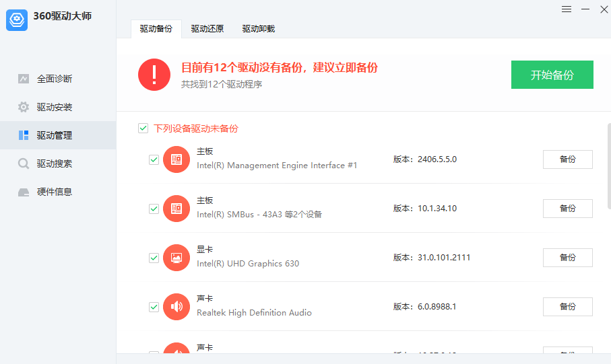This screenshot has width=611, height=364.
Task: Click the Intel(R) SMBus - 43A3 等2个设备 name
Action: point(259,215)
